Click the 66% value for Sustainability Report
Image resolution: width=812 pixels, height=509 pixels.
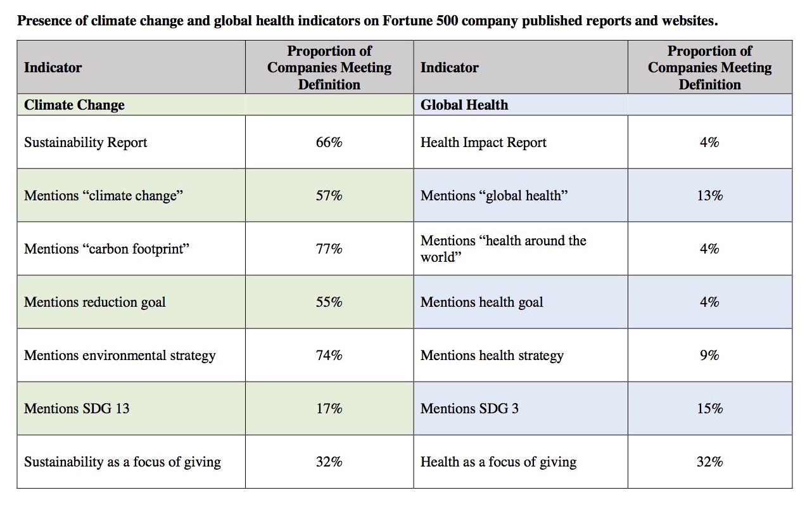click(329, 143)
